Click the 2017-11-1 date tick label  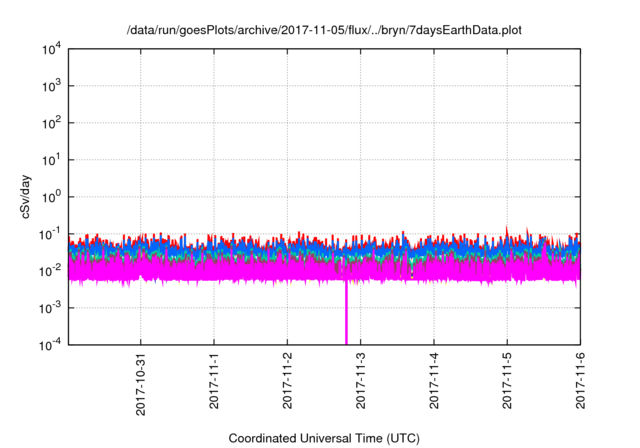coord(214,381)
